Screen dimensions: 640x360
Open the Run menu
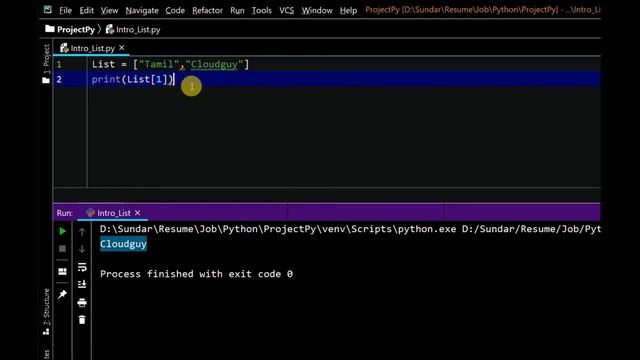(237, 10)
